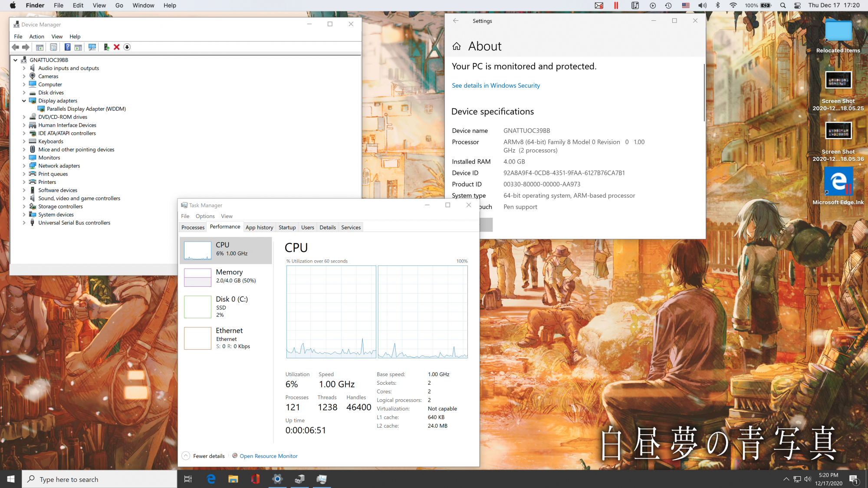Image resolution: width=868 pixels, height=488 pixels.
Task: Click the Task View taskbar icon
Action: [188, 479]
